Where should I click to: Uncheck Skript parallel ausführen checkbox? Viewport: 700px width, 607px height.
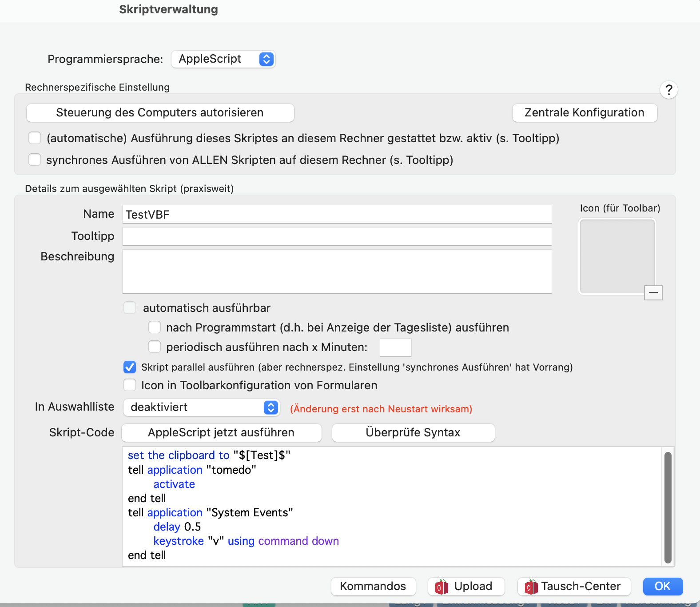(x=130, y=367)
